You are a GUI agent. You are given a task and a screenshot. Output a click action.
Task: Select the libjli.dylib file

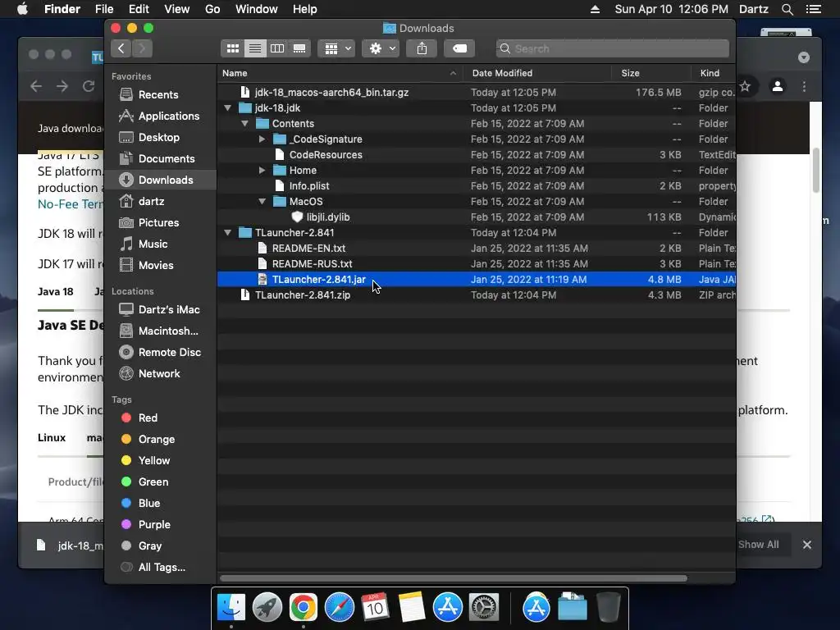point(477,217)
